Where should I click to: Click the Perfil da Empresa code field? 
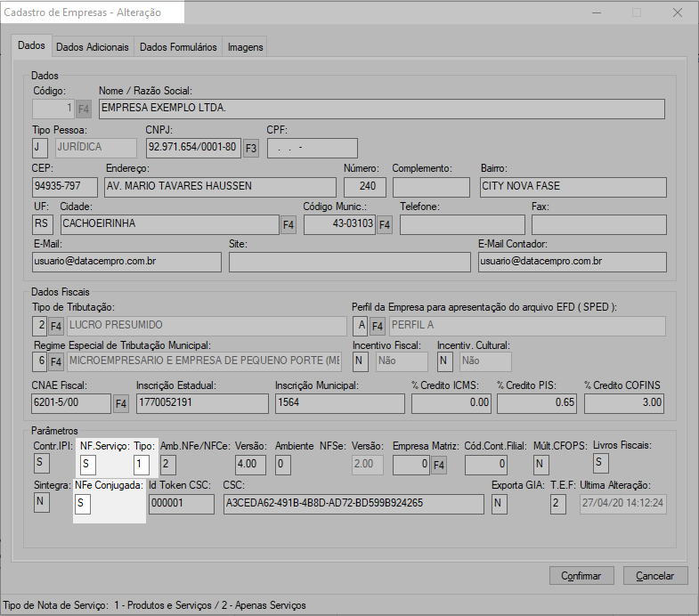(x=361, y=326)
